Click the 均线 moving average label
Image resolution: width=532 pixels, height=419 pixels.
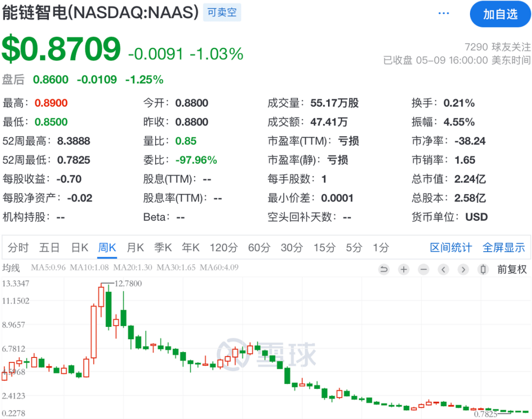[11, 268]
